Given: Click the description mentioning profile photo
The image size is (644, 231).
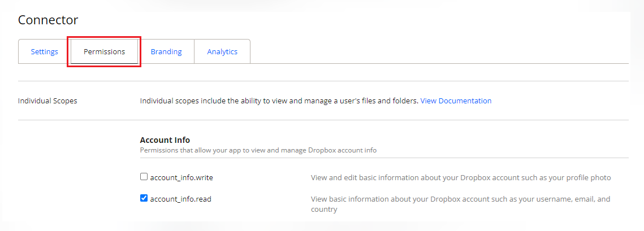Looking at the screenshot, I should [460, 177].
